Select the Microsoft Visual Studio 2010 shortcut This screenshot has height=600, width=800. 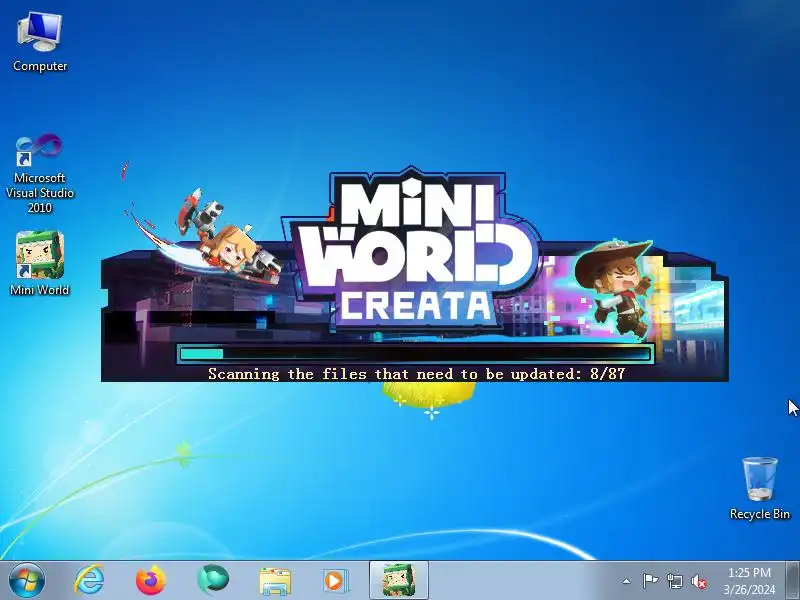pos(40,173)
